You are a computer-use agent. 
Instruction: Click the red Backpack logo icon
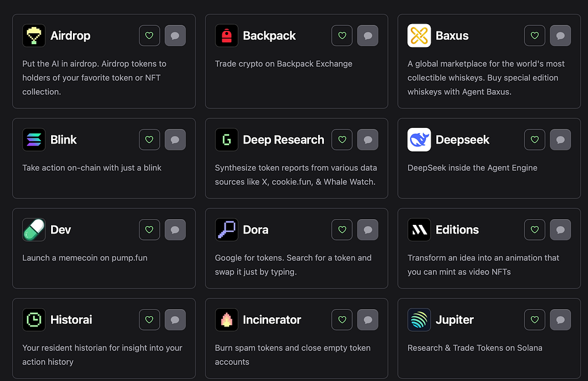pyautogui.click(x=226, y=36)
